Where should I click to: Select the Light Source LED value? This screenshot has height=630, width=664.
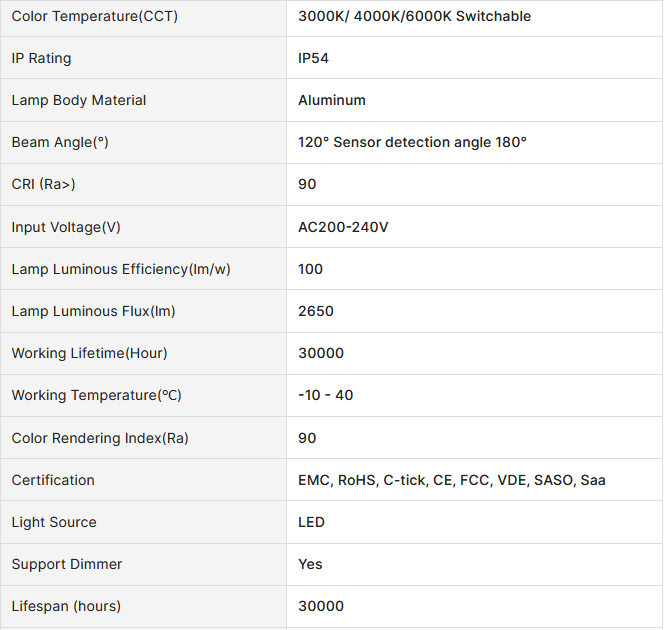point(311,522)
